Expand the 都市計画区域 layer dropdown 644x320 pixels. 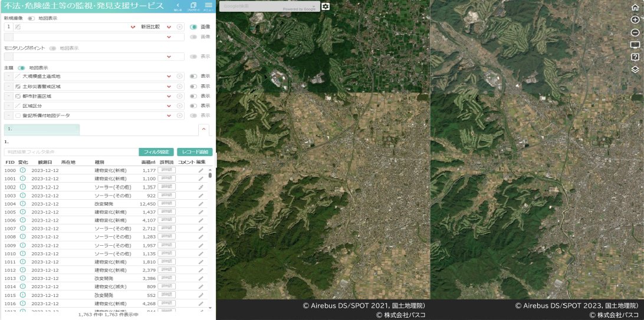169,96
